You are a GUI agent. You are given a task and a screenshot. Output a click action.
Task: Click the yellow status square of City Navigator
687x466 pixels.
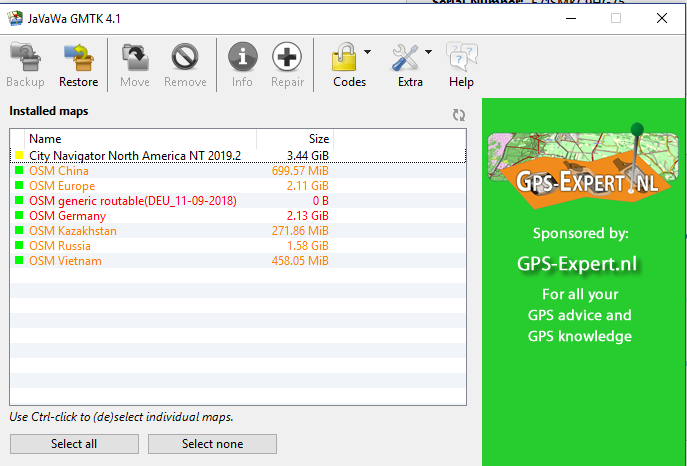pos(19,155)
